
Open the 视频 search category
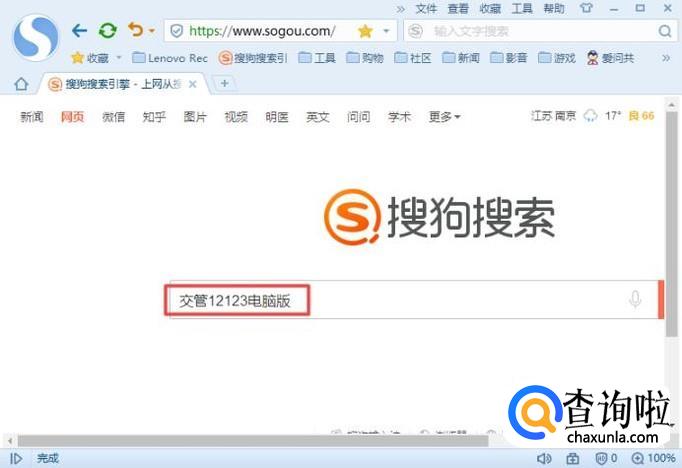pos(236,117)
